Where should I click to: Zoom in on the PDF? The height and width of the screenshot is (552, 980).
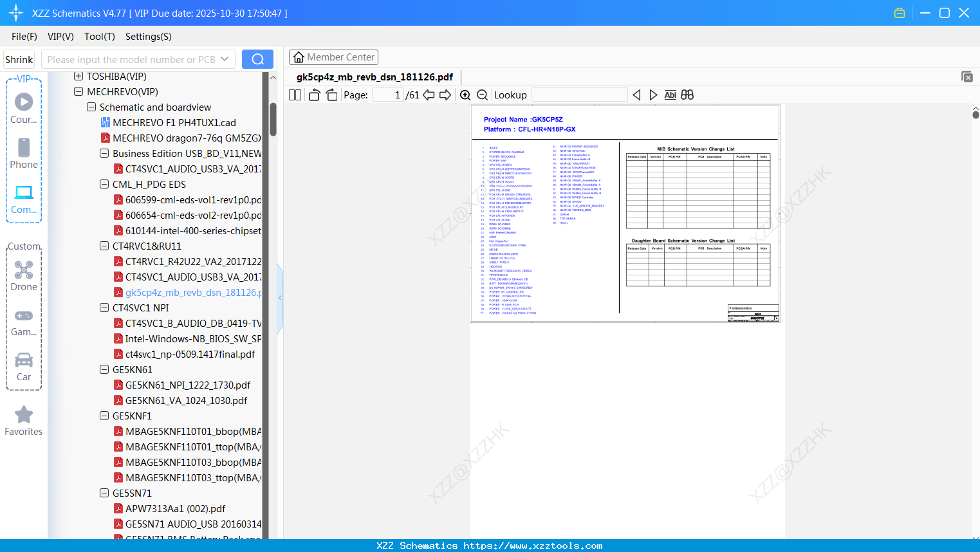point(465,95)
